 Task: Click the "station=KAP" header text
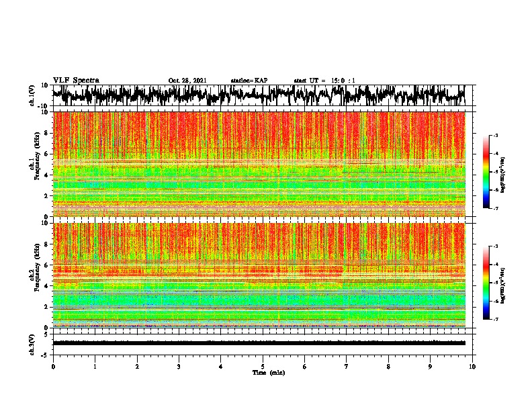pyautogui.click(x=249, y=81)
